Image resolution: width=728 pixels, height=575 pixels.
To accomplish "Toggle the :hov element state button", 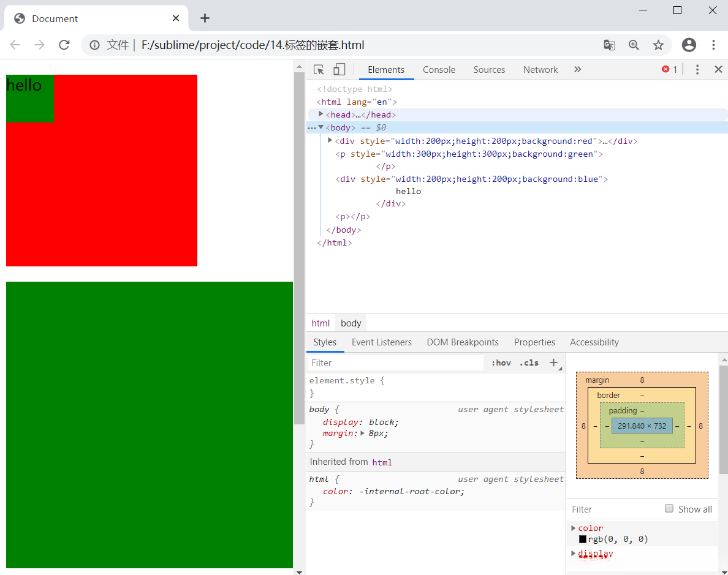I will 501,363.
